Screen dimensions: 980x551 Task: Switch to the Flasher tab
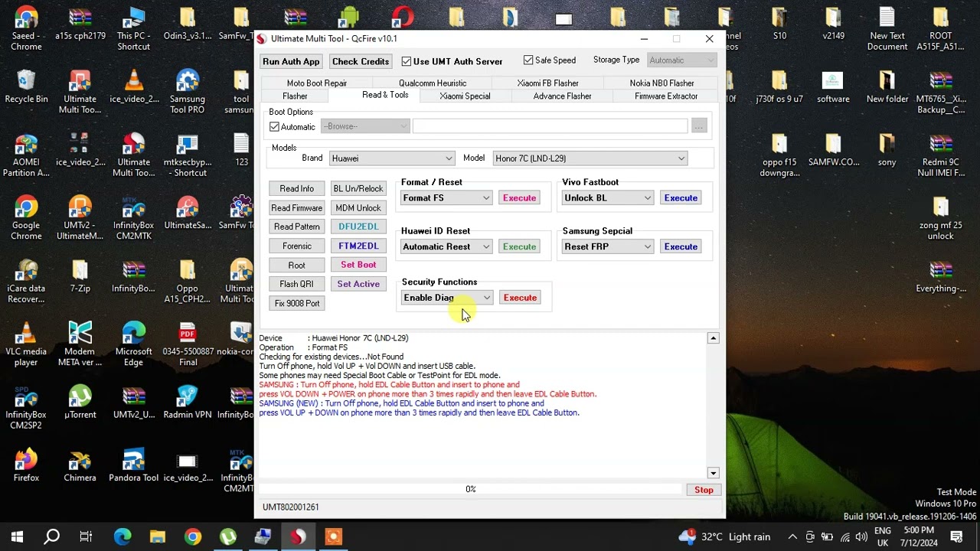point(295,96)
